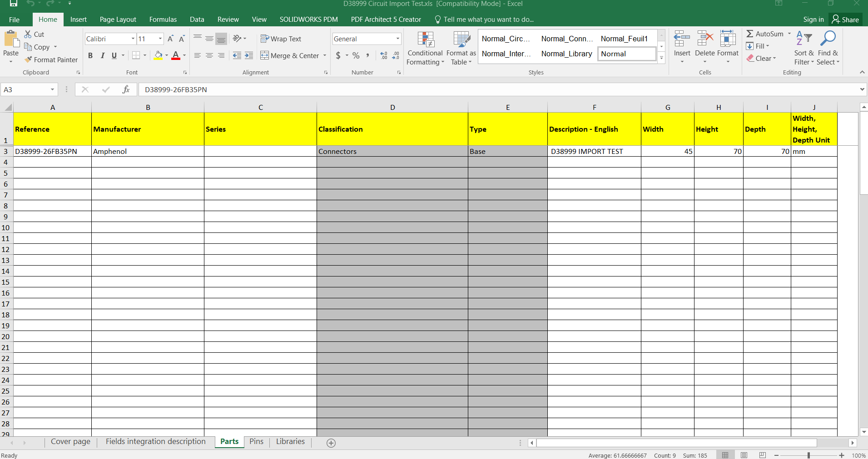
Task: Switch to the Pins sheet tab
Action: tap(256, 442)
